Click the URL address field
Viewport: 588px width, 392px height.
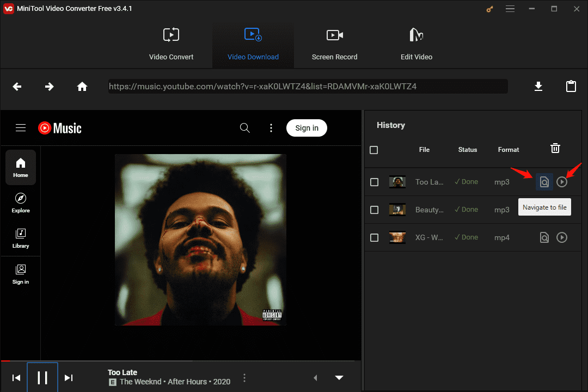[x=308, y=86]
